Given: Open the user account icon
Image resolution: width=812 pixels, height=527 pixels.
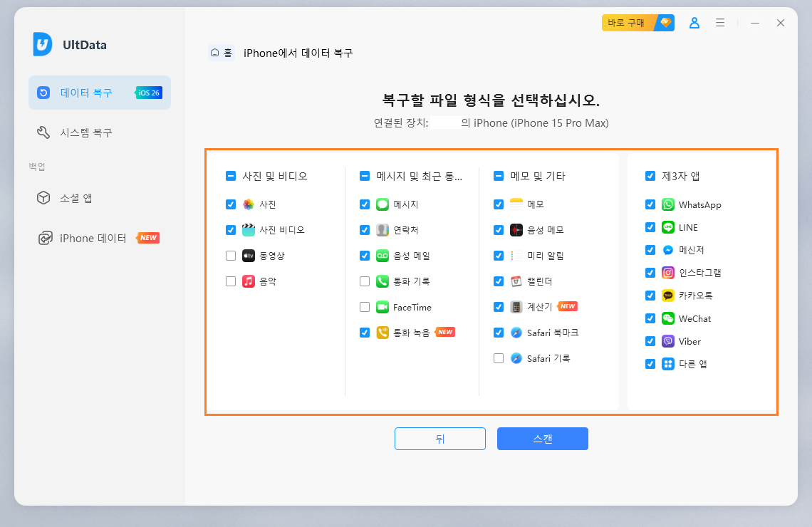Looking at the screenshot, I should tap(694, 22).
